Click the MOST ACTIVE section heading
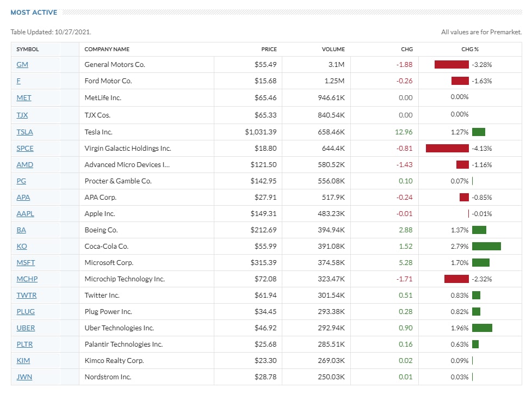This screenshot has height=394, width=532. 34,13
